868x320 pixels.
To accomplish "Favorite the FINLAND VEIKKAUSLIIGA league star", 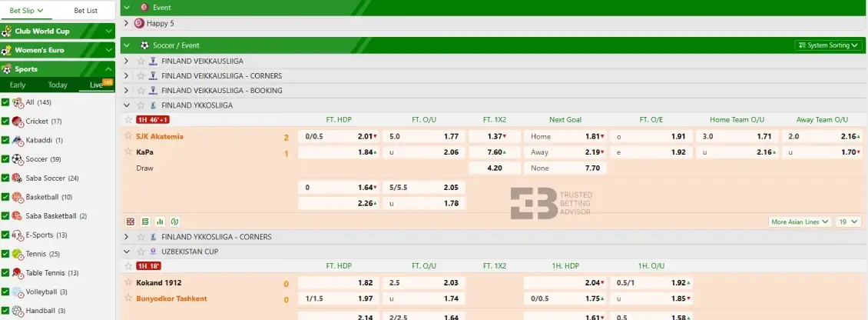I will point(141,61).
